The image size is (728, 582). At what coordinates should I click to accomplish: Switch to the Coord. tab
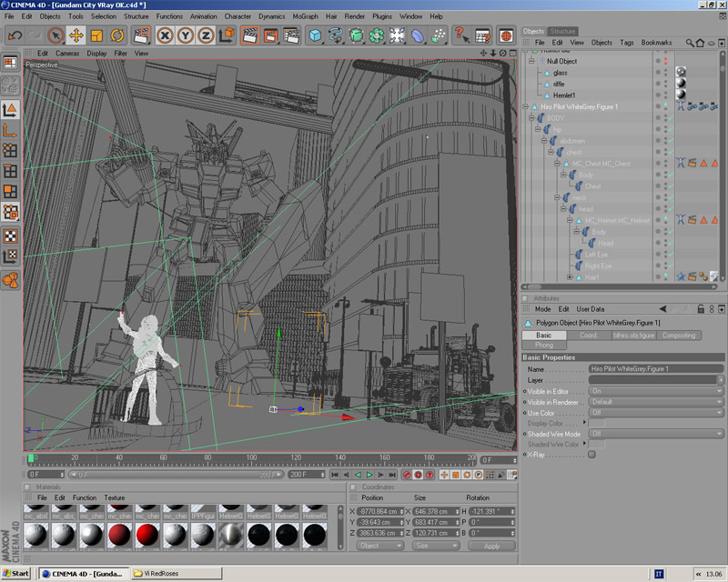point(588,336)
